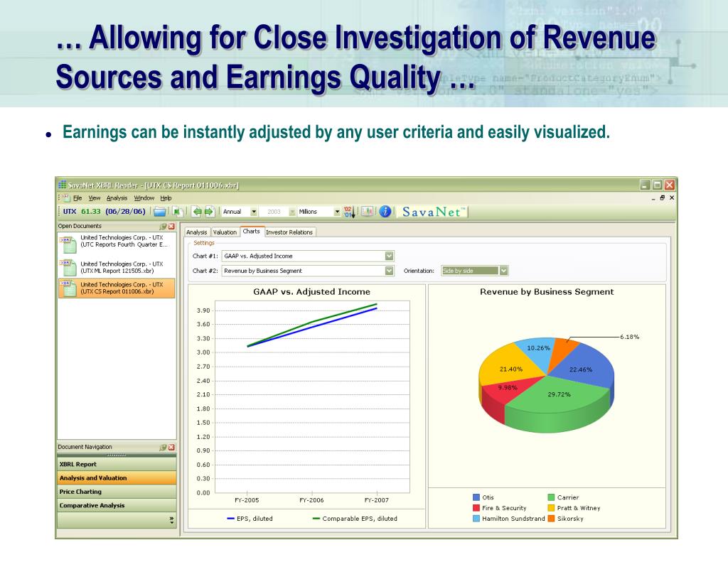The image size is (728, 562).
Task: Click the EPS, diluted legend entry
Action: coord(250,519)
